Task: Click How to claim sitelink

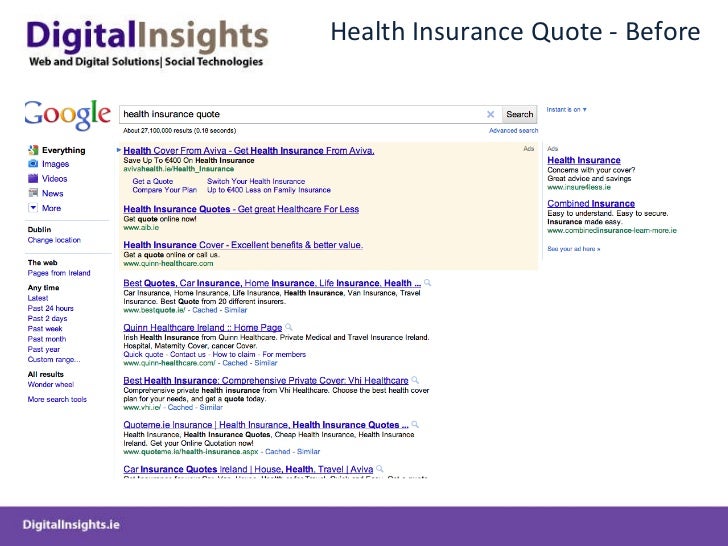Action: click(234, 354)
